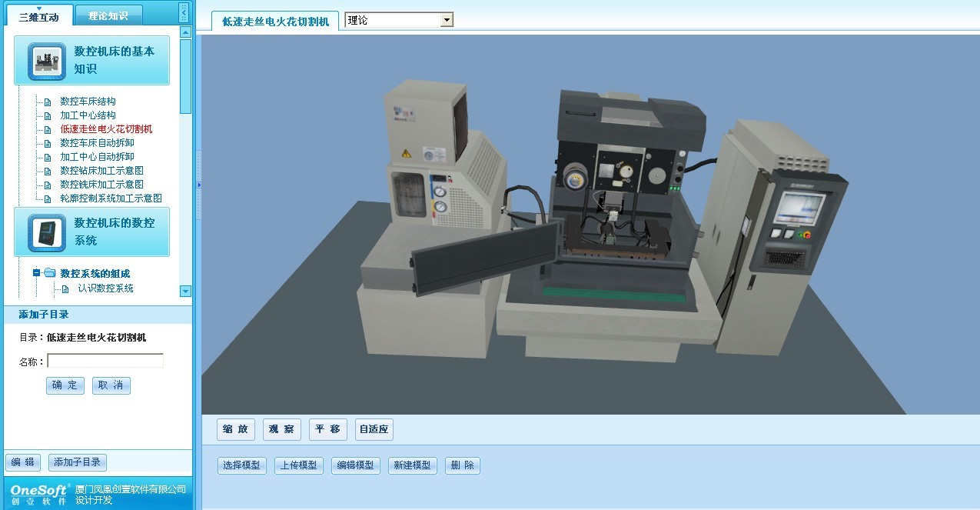Click the document icon beside 加工中心结构
The image size is (980, 510).
pos(48,115)
